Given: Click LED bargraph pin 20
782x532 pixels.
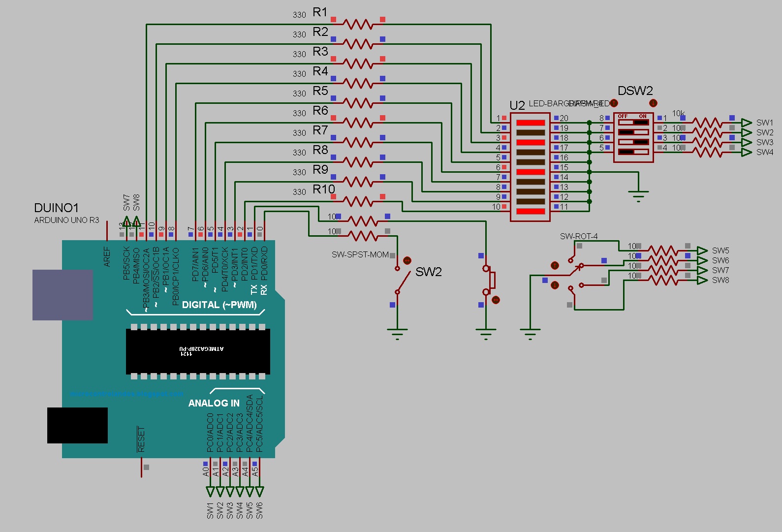Looking at the screenshot, I should pos(563,118).
